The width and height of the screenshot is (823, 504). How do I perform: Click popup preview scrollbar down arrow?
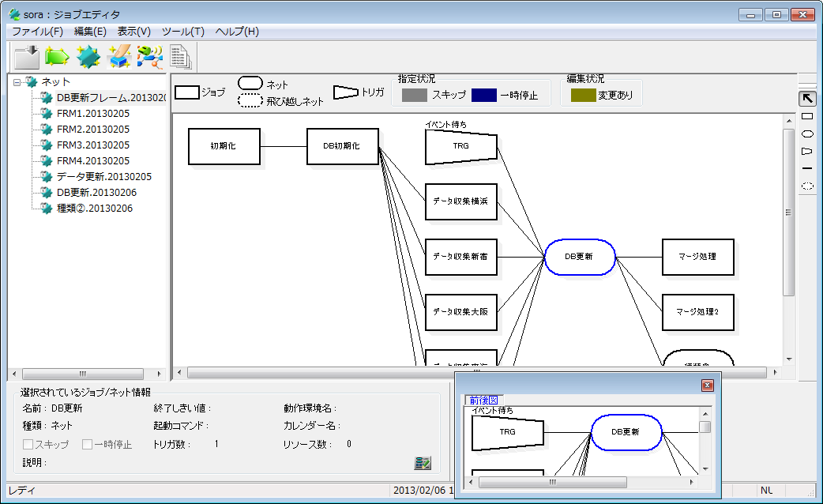(706, 469)
